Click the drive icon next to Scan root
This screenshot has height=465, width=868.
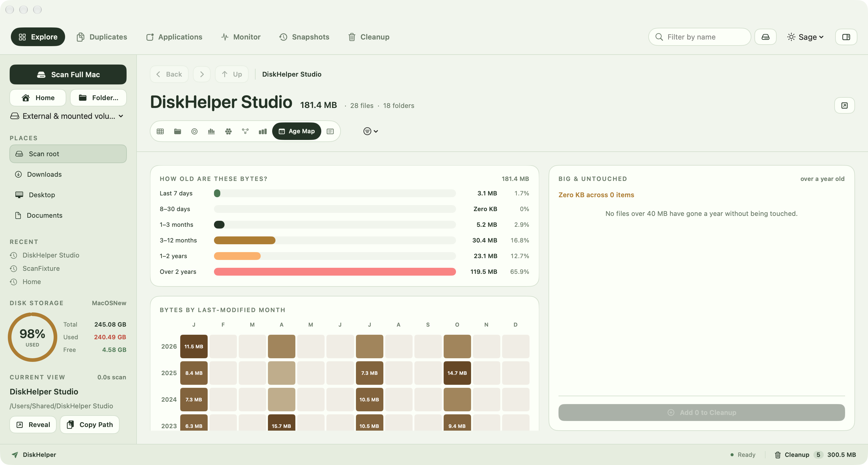[19, 154]
